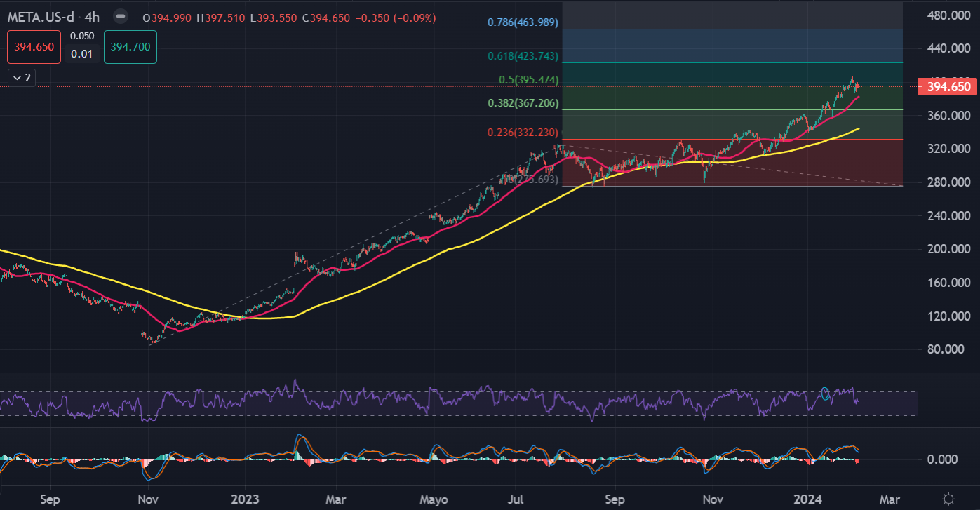Click the 0.01 quantity field

pyautogui.click(x=81, y=54)
